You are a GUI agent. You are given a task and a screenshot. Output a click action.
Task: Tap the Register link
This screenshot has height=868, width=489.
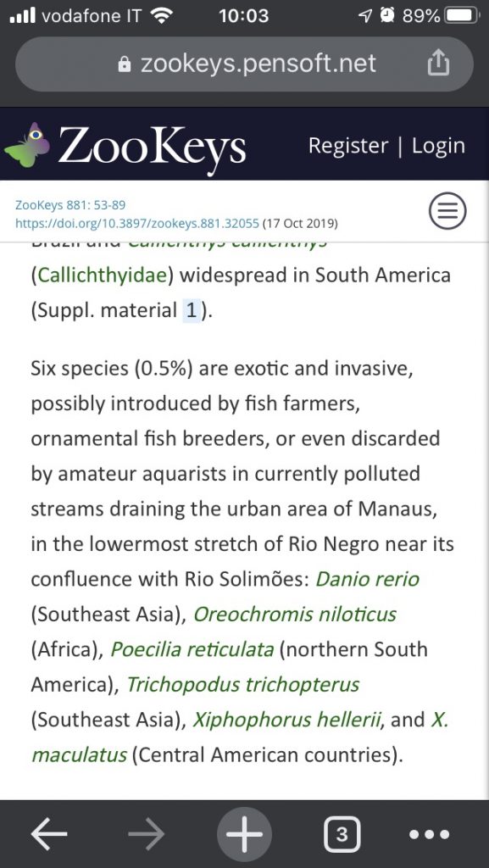(348, 146)
